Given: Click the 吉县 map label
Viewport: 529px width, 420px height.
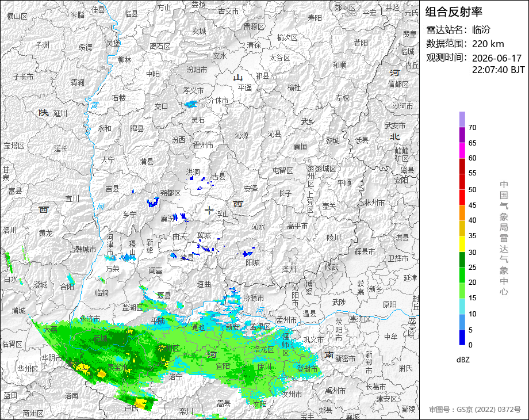Looking at the screenshot, I should [x=112, y=188].
